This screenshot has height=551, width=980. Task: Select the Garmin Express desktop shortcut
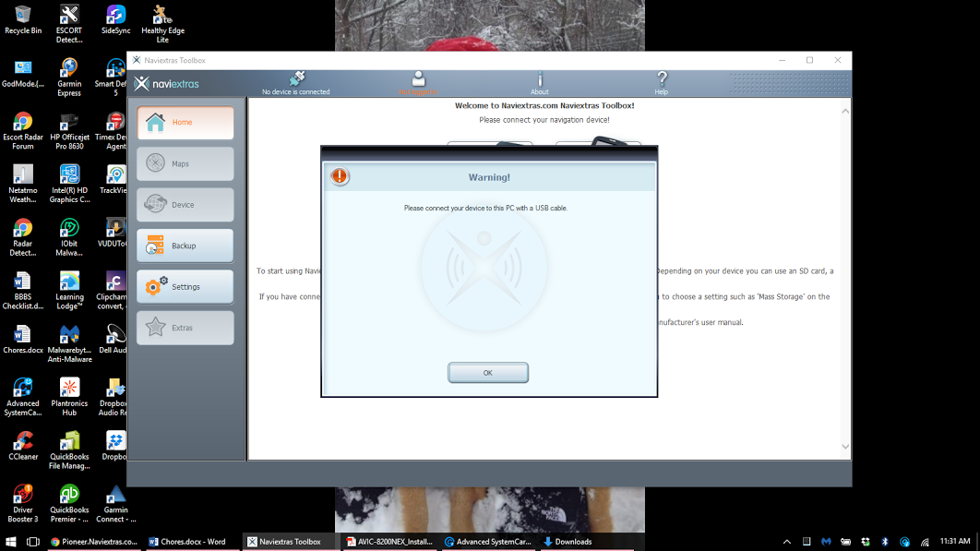pos(69,78)
